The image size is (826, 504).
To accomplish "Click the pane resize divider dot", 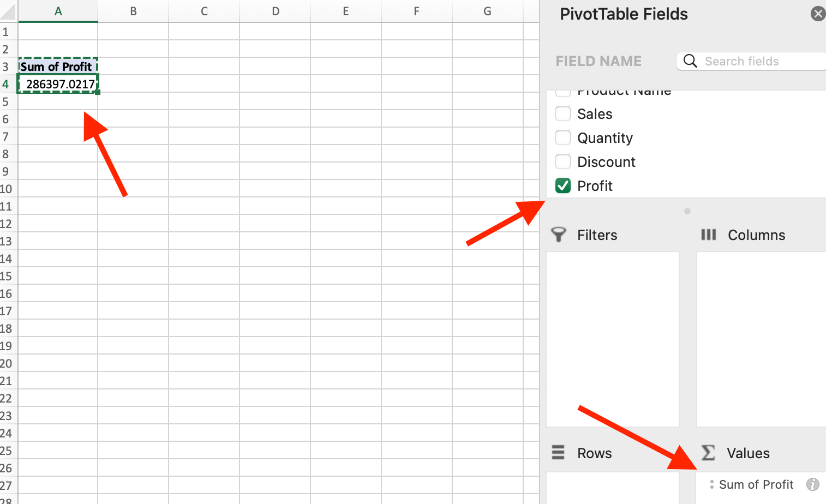I will tap(687, 211).
